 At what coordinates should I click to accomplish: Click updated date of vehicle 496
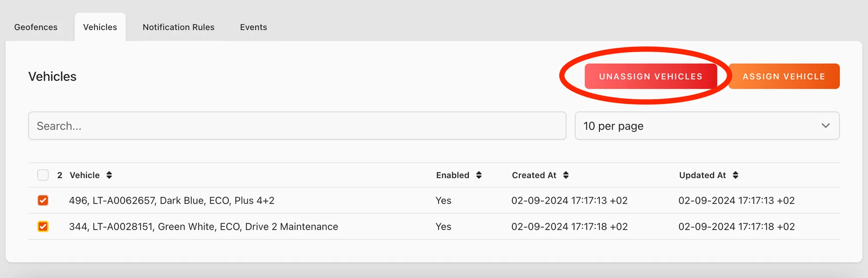[x=736, y=201]
